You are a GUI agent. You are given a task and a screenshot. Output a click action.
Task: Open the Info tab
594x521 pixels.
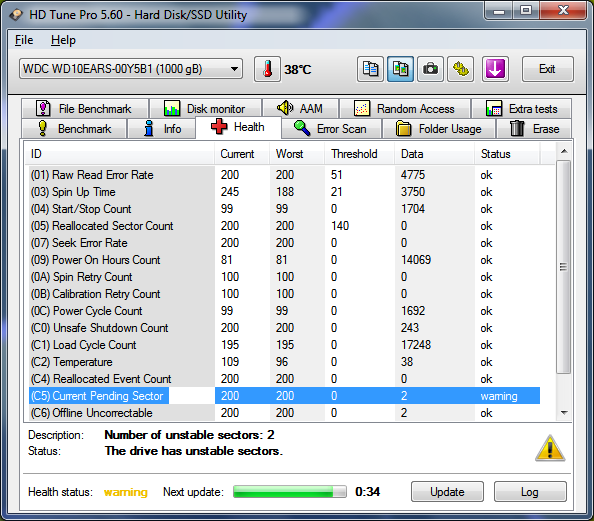pyautogui.click(x=162, y=129)
